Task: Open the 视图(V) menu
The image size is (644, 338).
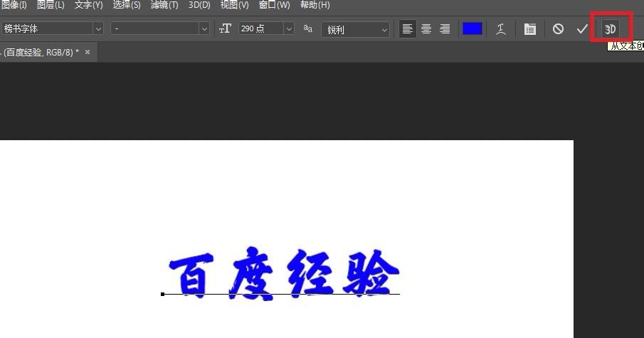Action: 235,5
